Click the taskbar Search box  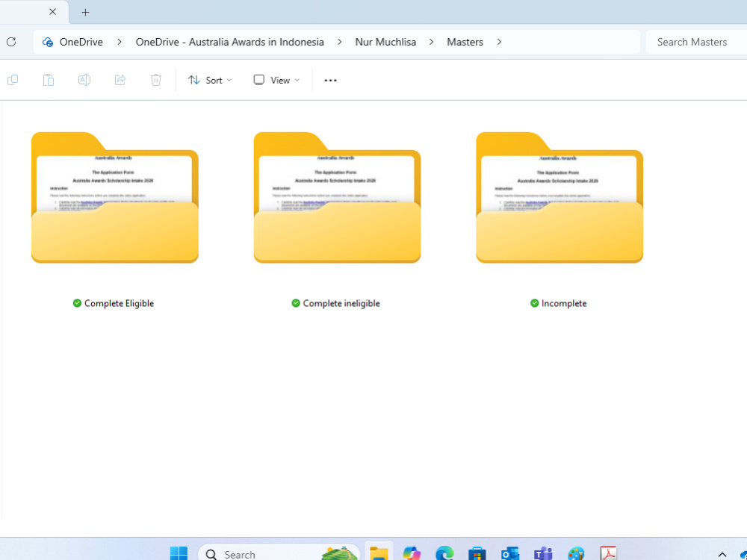[279, 553]
